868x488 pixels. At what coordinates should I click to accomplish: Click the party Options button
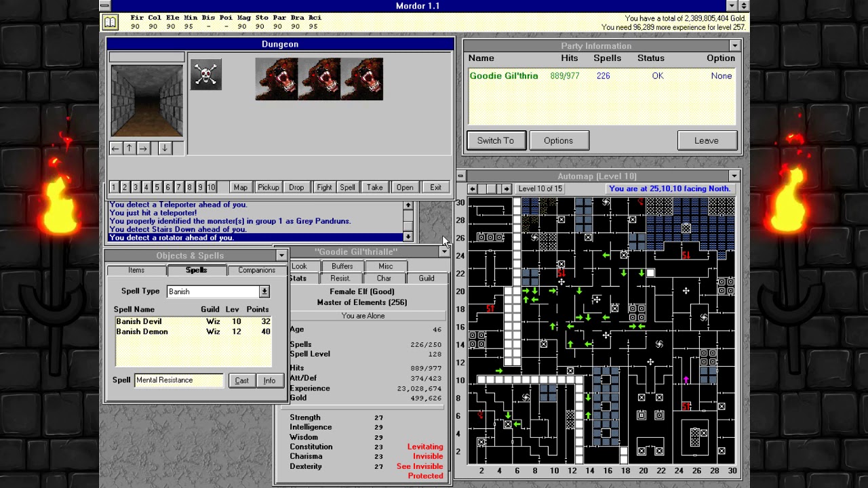click(558, 140)
